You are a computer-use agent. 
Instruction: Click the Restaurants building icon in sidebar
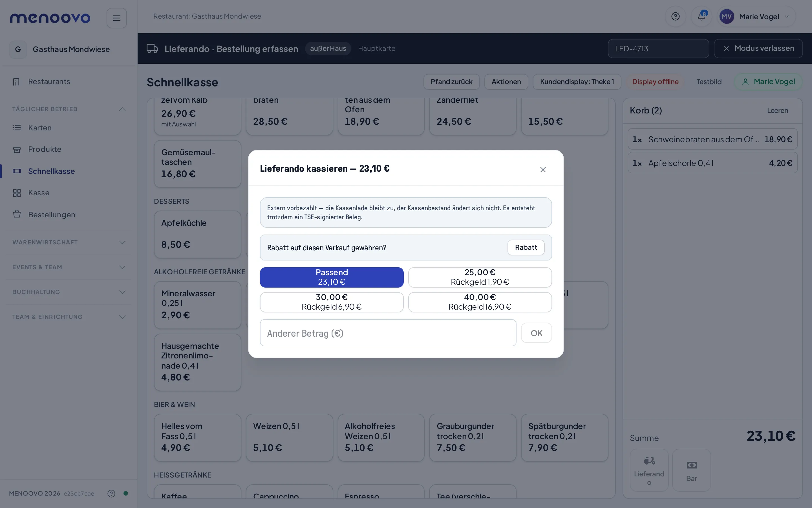pos(16,82)
